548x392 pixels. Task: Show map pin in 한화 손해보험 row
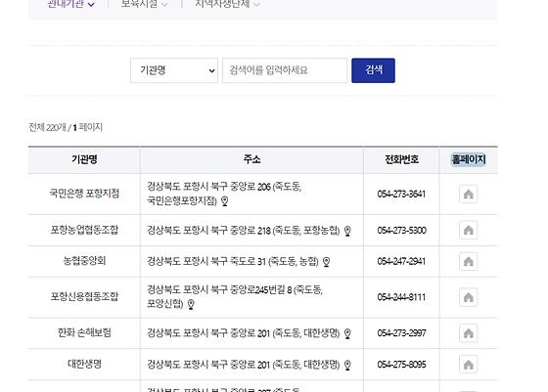pyautogui.click(x=347, y=333)
